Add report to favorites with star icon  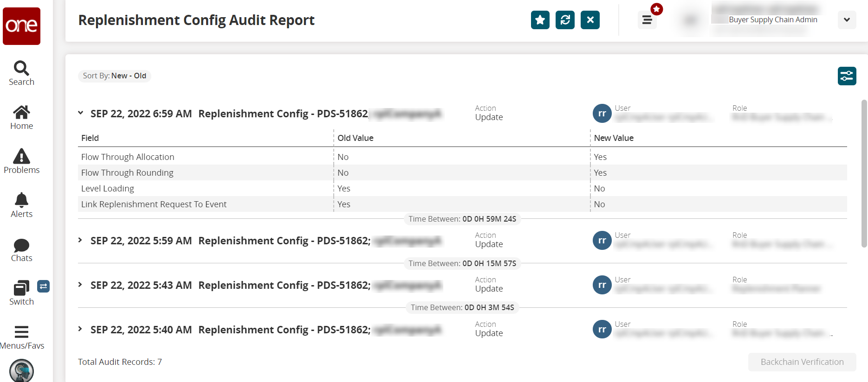(540, 20)
